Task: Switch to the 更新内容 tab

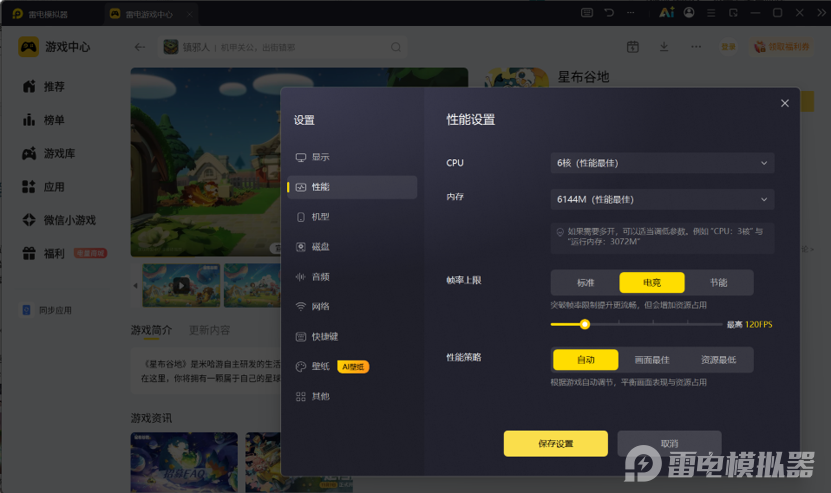Action: click(209, 330)
